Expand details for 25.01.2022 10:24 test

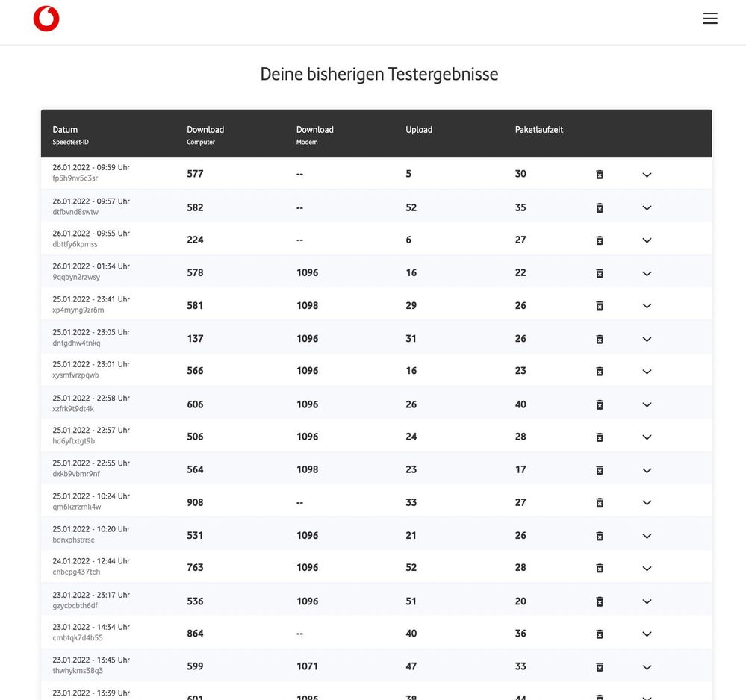(x=647, y=503)
